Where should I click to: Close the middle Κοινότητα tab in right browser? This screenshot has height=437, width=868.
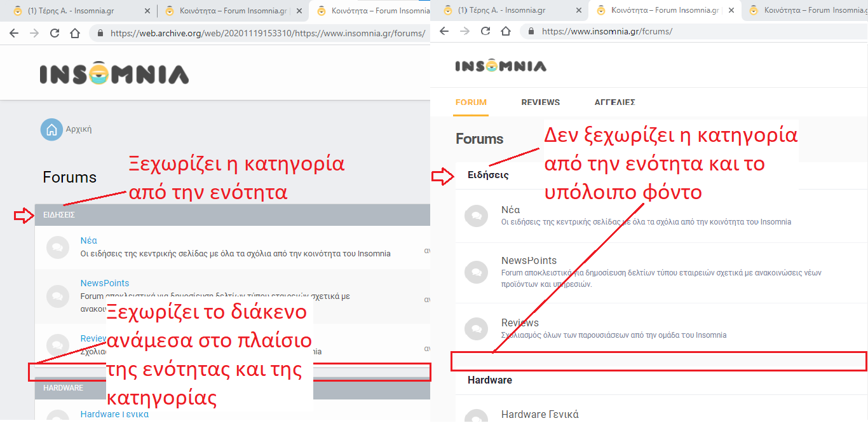click(x=730, y=11)
